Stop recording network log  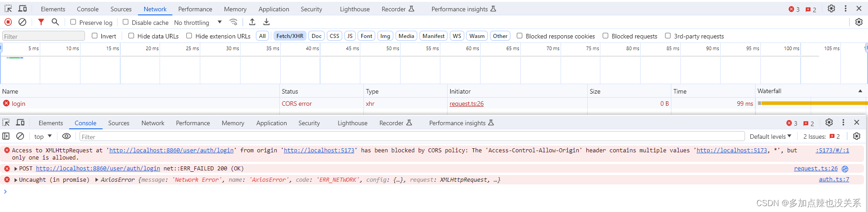[8, 22]
